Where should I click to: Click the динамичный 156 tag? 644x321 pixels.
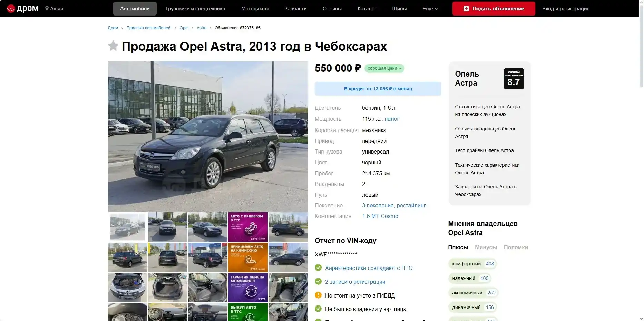pyautogui.click(x=472, y=307)
